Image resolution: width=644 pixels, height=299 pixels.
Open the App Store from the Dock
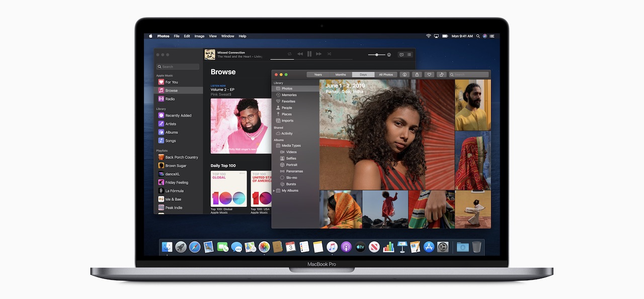(x=429, y=247)
